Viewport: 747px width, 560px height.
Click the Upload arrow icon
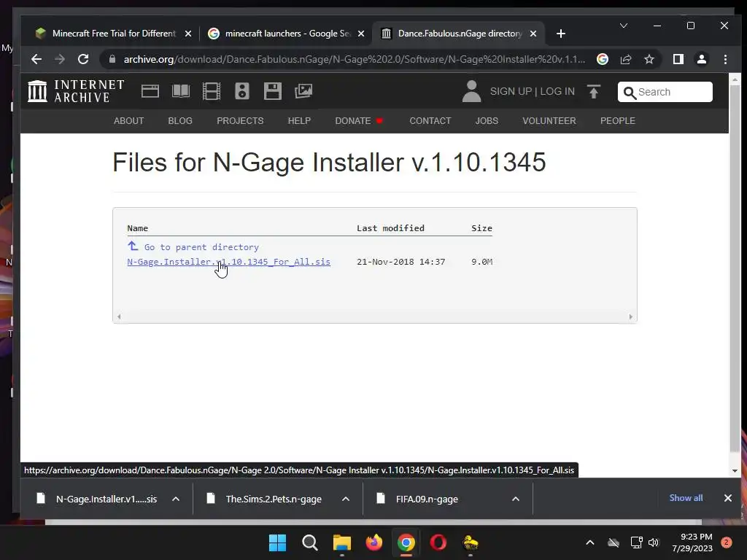(x=594, y=91)
